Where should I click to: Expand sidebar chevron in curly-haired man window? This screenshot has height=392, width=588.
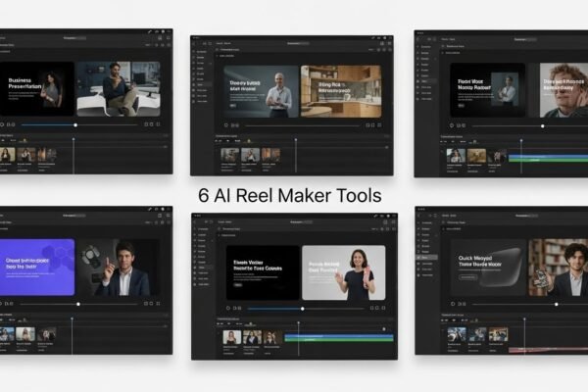tap(435, 59)
